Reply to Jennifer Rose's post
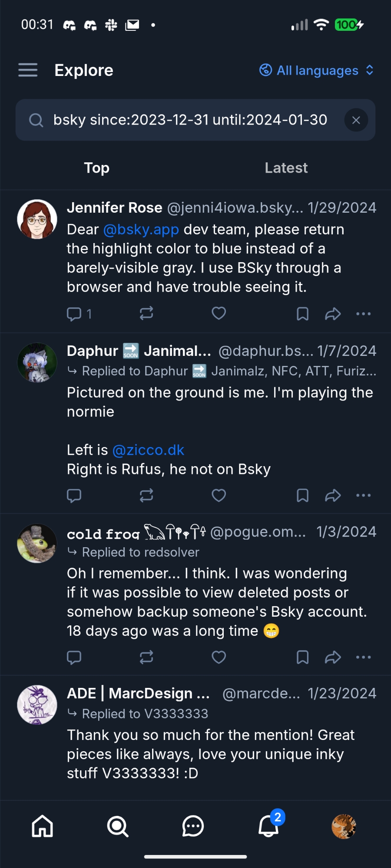This screenshot has height=868, width=391. click(x=74, y=313)
